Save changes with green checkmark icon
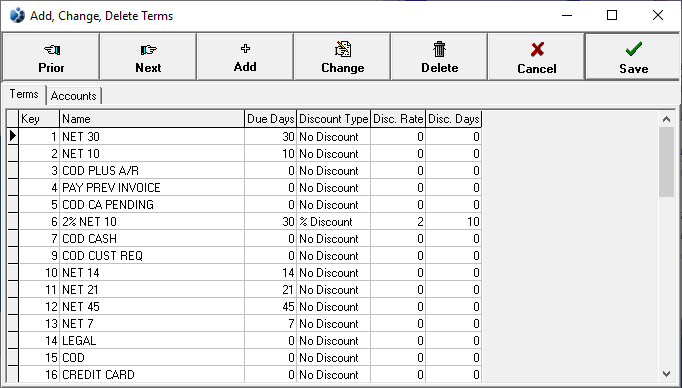 [x=634, y=49]
